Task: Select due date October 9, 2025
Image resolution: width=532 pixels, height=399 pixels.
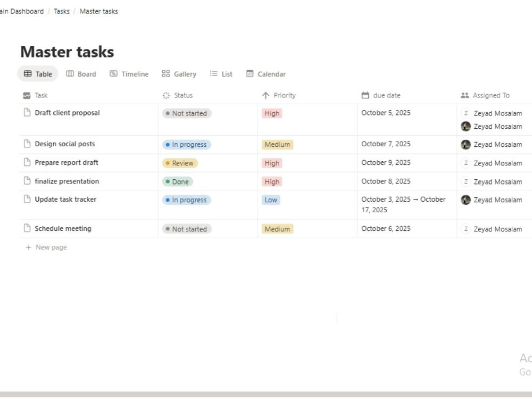Action: point(386,162)
